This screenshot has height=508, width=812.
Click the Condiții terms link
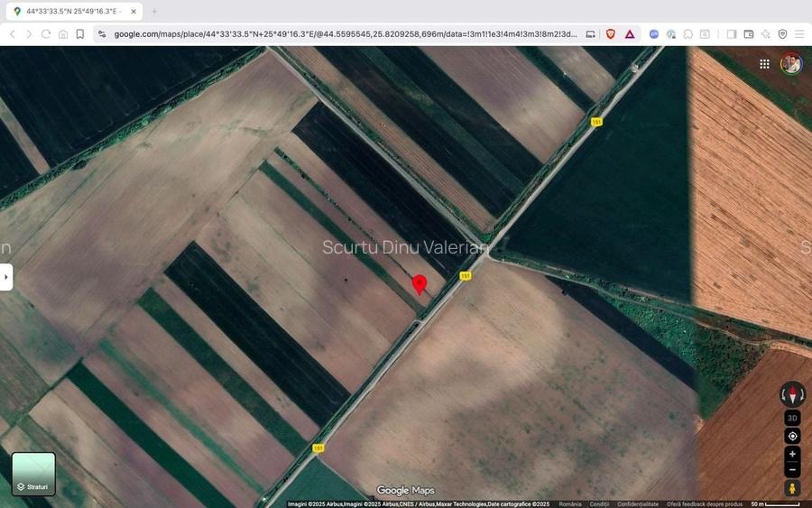[599, 504]
